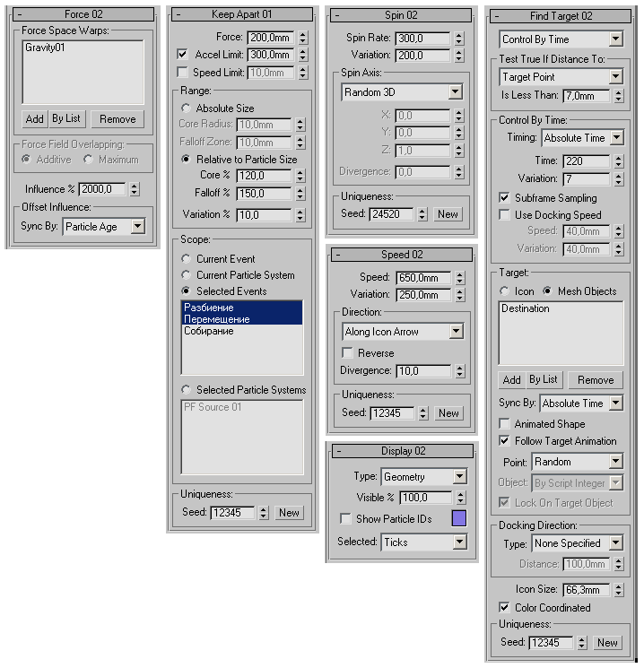
Task: Select Destination in Target list
Action: click(x=526, y=308)
